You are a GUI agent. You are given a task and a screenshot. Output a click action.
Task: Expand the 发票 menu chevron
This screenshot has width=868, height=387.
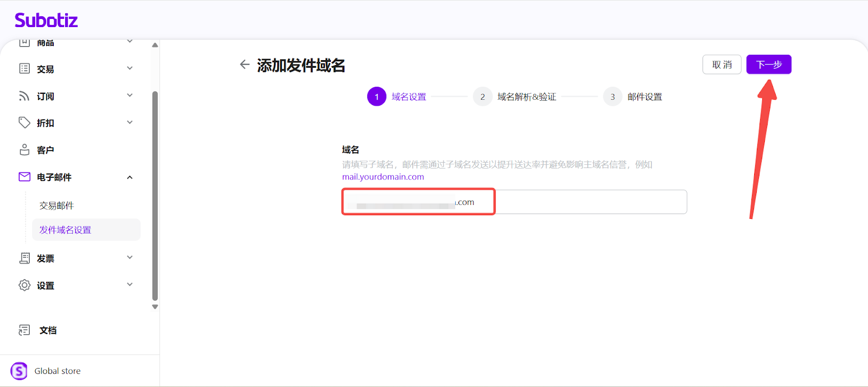[130, 257]
